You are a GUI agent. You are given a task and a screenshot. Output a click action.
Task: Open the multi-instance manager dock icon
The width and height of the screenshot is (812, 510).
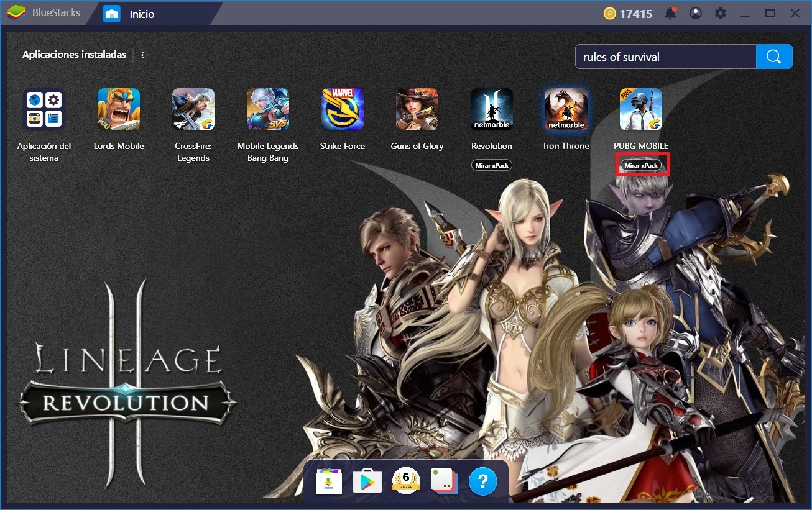coord(444,481)
